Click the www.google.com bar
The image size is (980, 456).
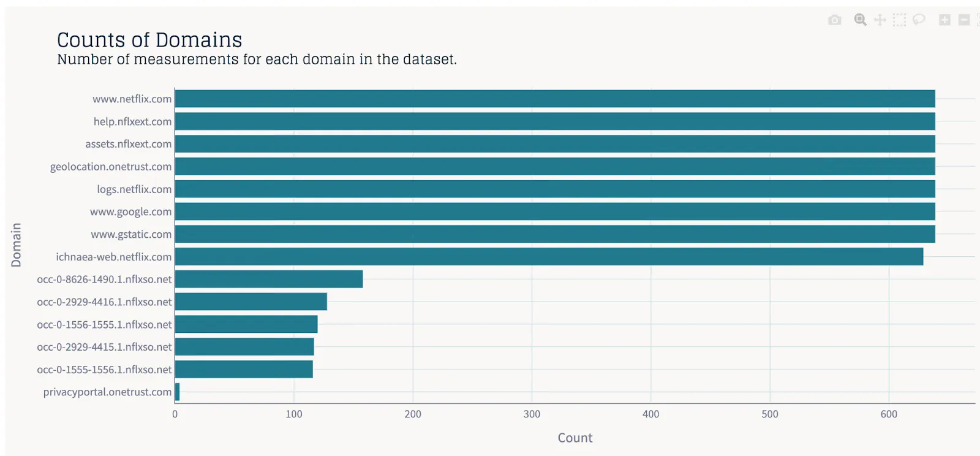pyautogui.click(x=555, y=211)
